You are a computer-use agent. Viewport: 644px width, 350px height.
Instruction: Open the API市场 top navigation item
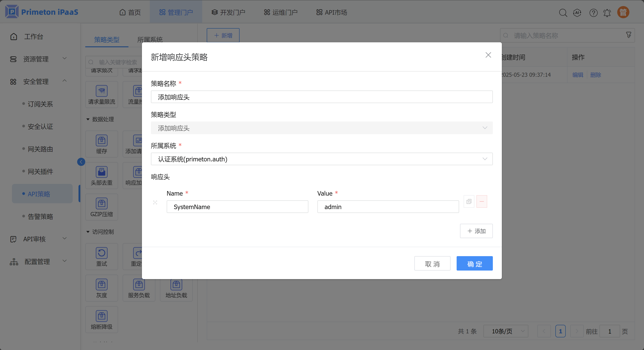point(332,12)
